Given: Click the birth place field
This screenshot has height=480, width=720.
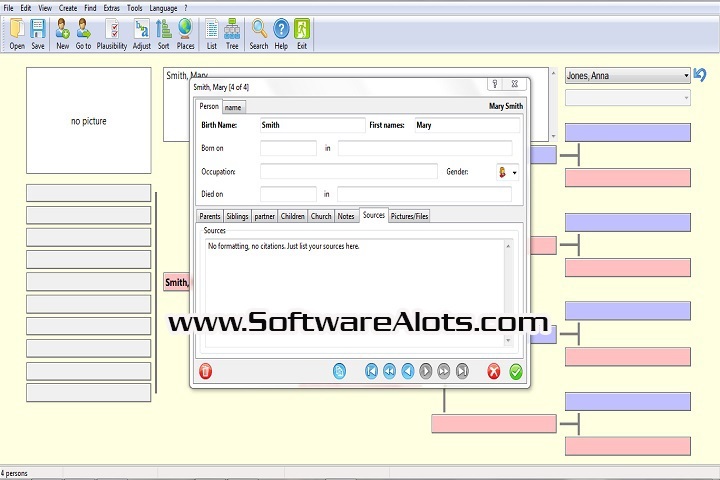Looking at the screenshot, I should [425, 148].
